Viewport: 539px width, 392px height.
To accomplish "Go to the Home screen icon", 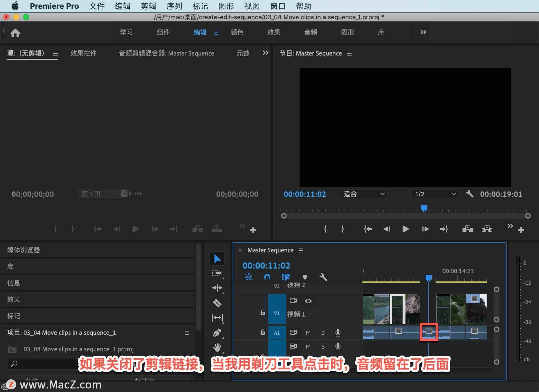I will click(x=15, y=33).
